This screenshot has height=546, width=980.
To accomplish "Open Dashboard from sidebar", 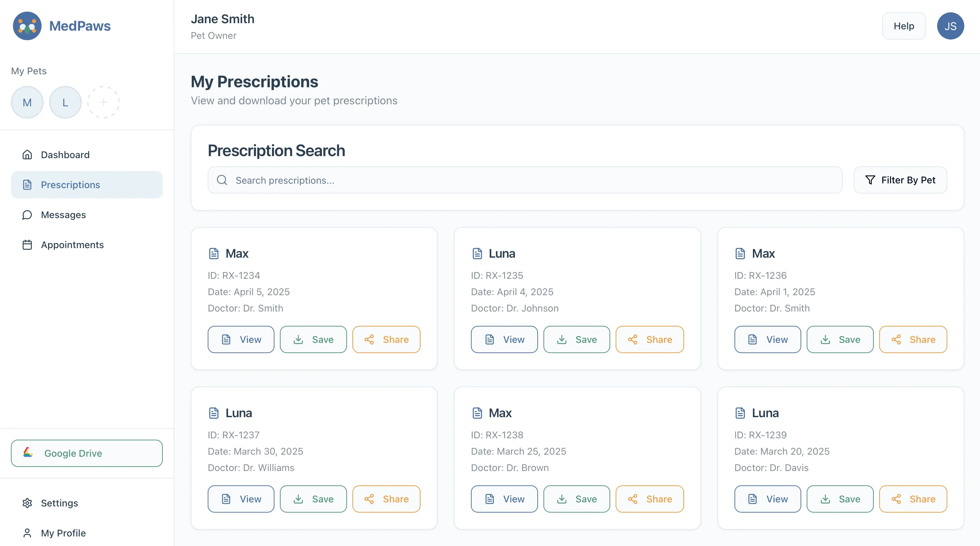I will click(87, 155).
